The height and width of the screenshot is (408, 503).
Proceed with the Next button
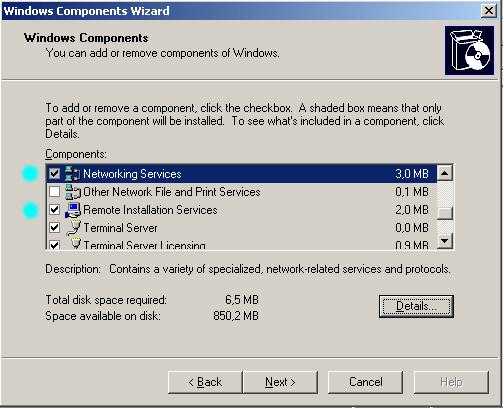point(280,382)
